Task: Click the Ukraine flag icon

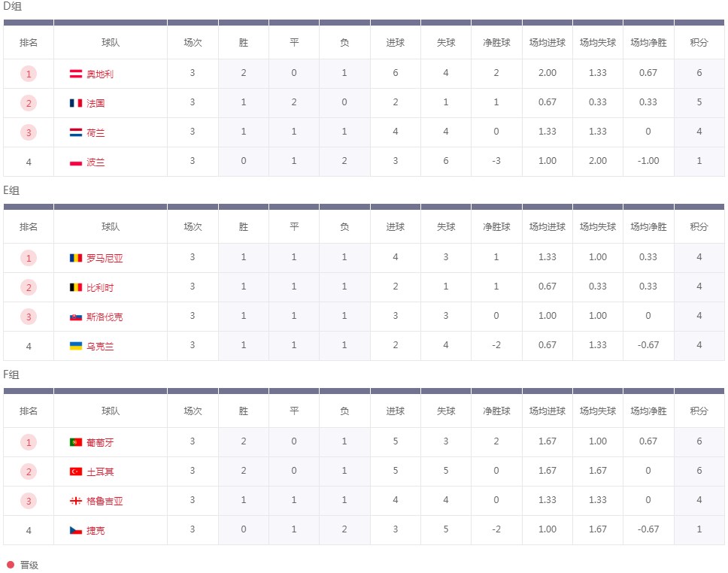Action: pyautogui.click(x=76, y=346)
